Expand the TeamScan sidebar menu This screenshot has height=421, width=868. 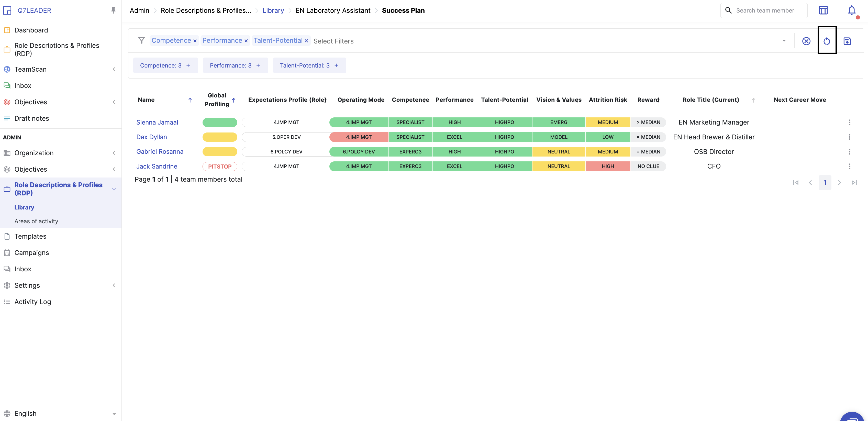[114, 69]
